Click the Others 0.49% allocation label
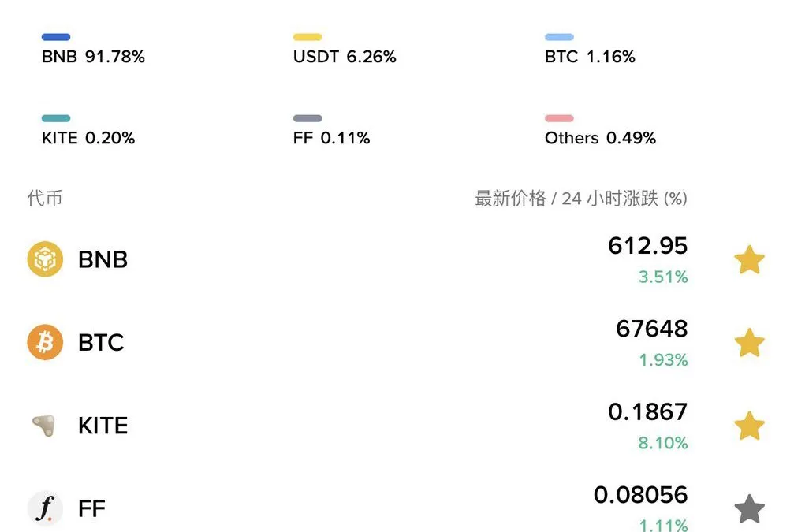794x532 pixels. [x=600, y=138]
